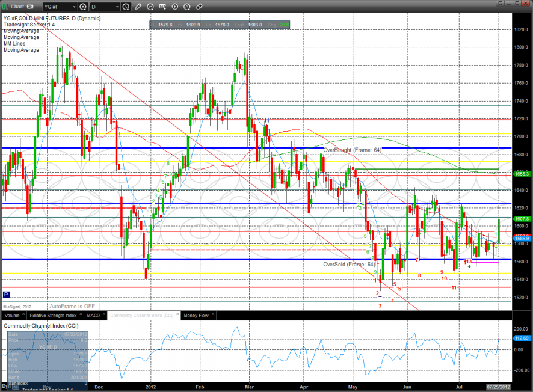Switch to the Volume tab

click(13, 315)
